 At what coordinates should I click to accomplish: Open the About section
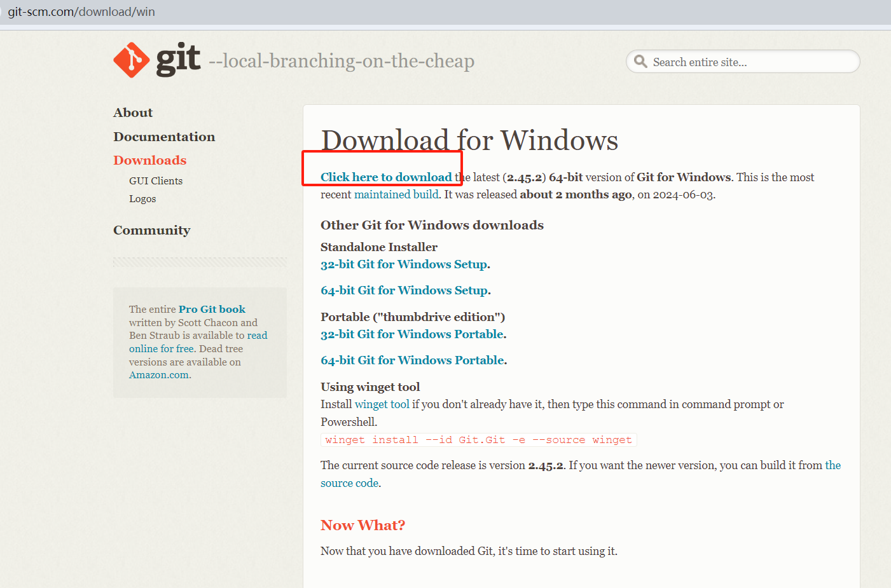point(133,113)
